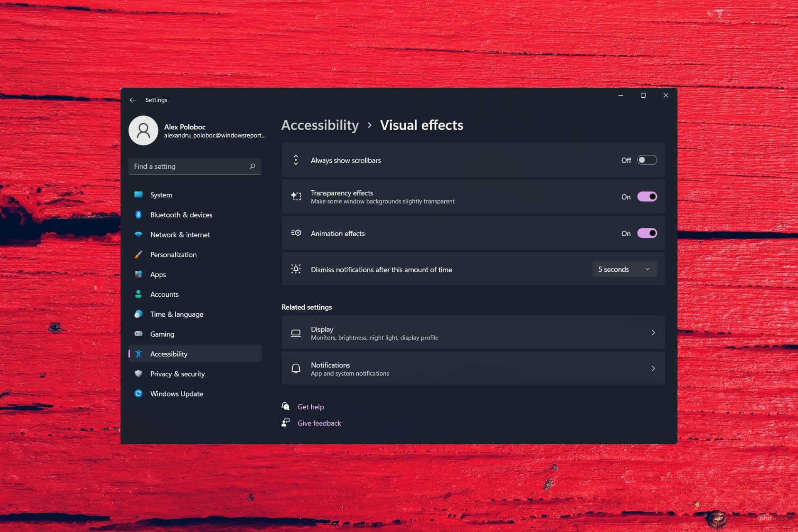Disable the Animation effects toggle
Screen dimensions: 798x532
pyautogui.click(x=647, y=233)
